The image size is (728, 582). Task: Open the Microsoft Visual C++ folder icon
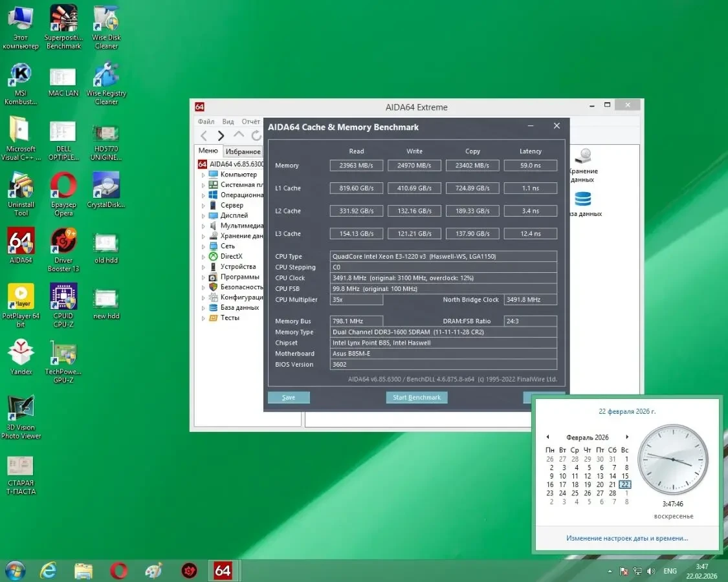21,138
